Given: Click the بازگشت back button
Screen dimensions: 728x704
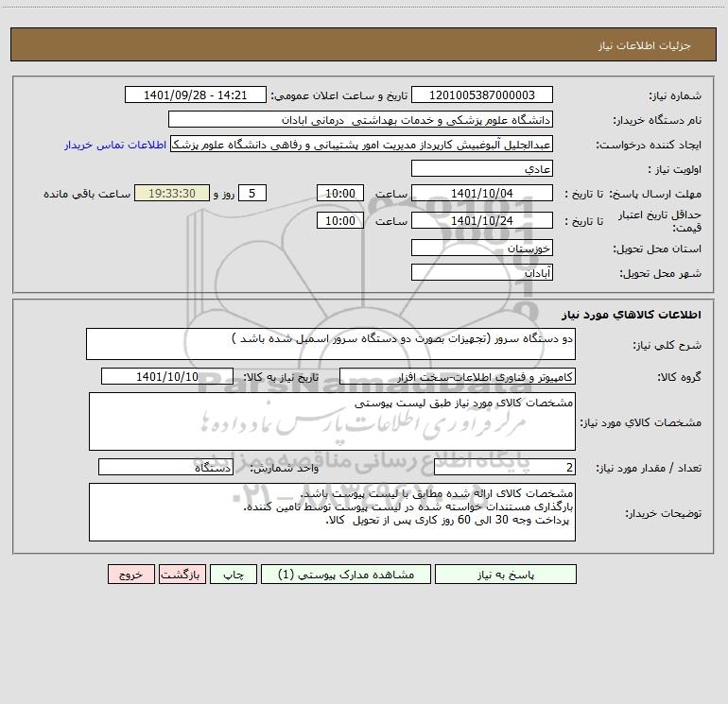Looking at the screenshot, I should pos(182,574).
